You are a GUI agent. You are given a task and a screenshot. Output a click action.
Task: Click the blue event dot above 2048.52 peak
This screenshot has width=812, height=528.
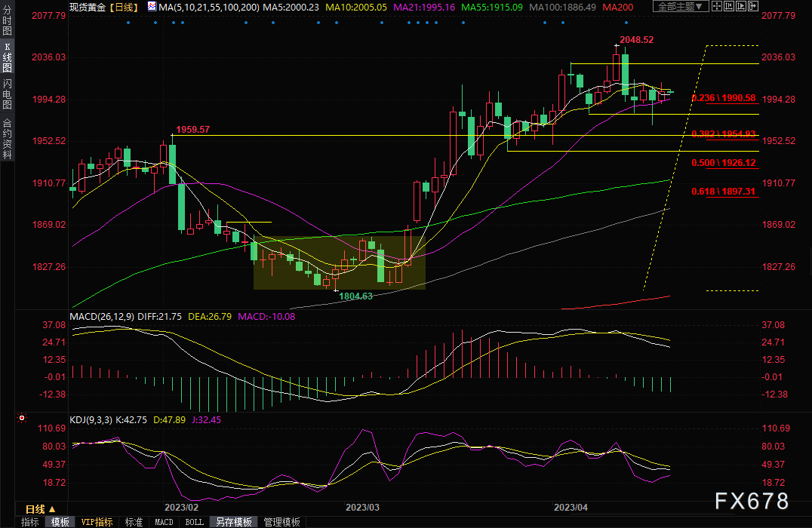click(626, 22)
